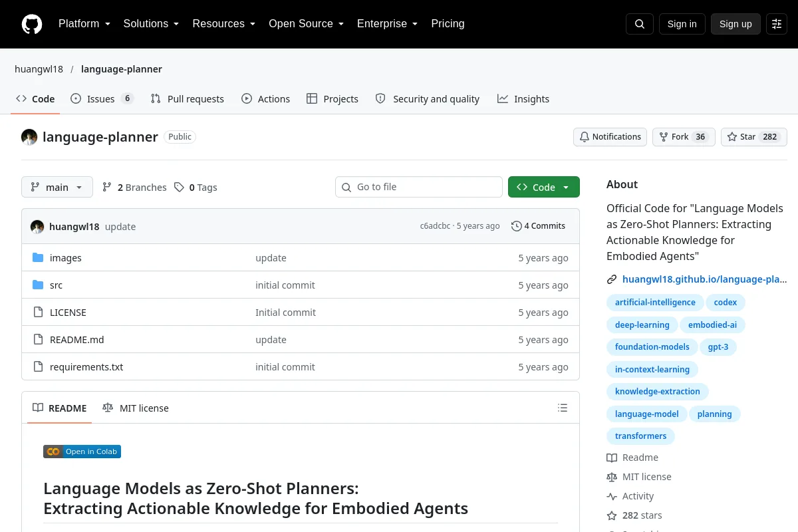This screenshot has height=532, width=798.
Task: Open commit hash c6adcbc
Action: click(435, 226)
